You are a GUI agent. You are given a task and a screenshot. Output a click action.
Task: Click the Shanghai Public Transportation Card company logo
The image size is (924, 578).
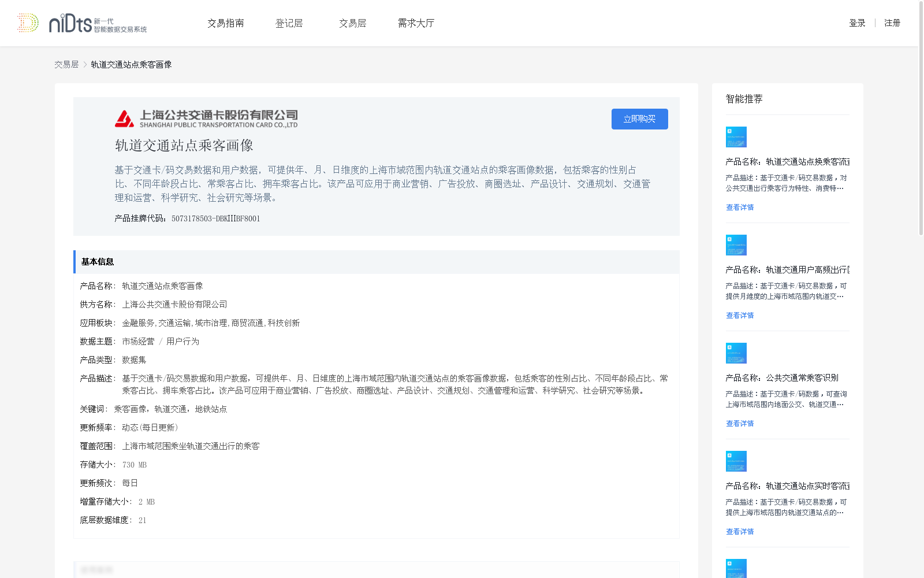point(206,118)
